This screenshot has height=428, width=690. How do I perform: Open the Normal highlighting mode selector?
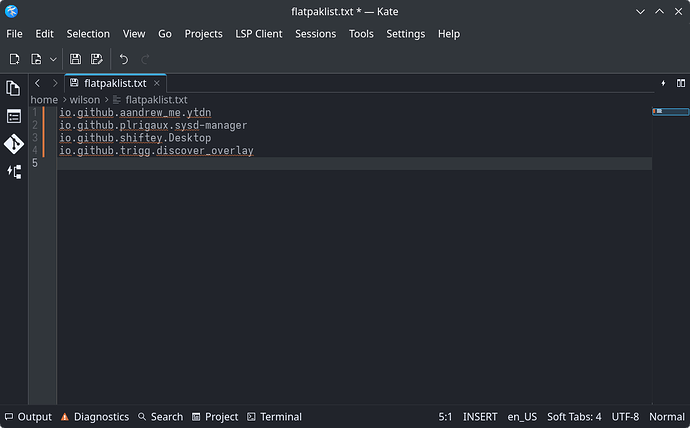(667, 417)
